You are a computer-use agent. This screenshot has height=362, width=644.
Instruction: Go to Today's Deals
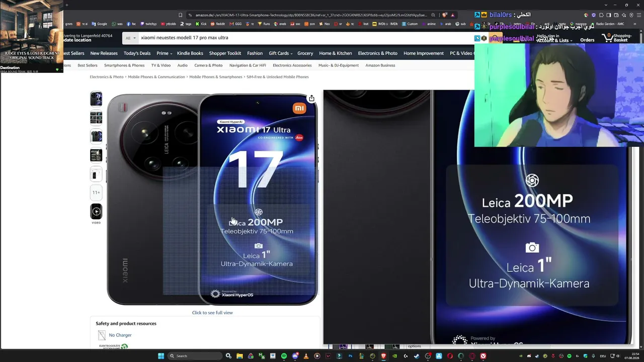point(137,53)
